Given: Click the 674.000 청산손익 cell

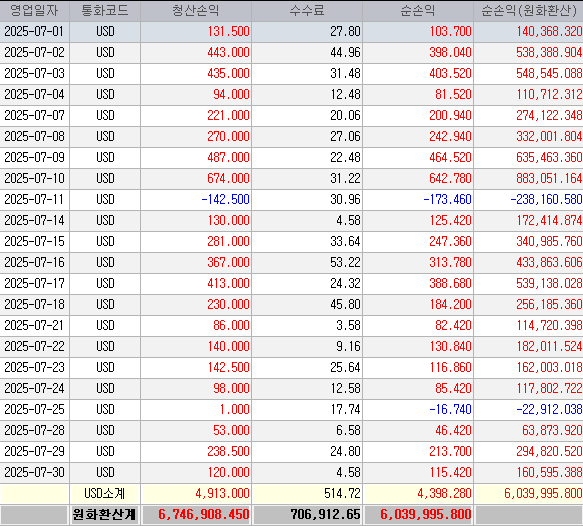Looking at the screenshot, I should click(196, 178).
